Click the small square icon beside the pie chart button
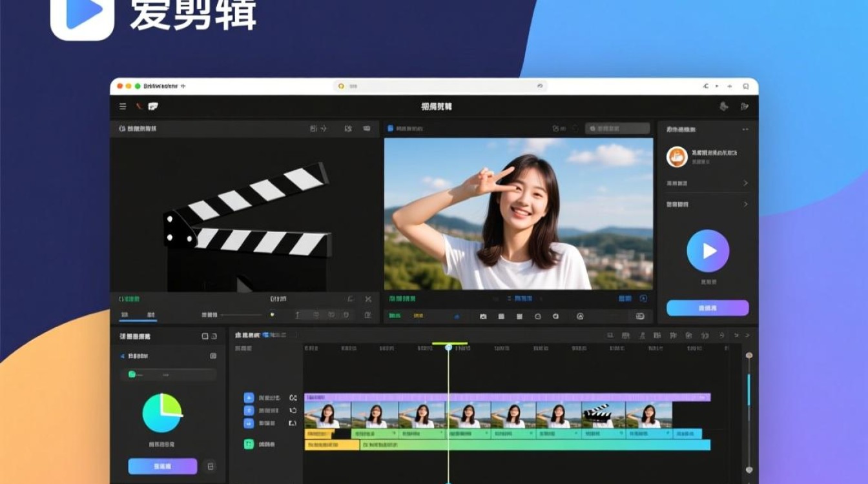 pos(210,466)
